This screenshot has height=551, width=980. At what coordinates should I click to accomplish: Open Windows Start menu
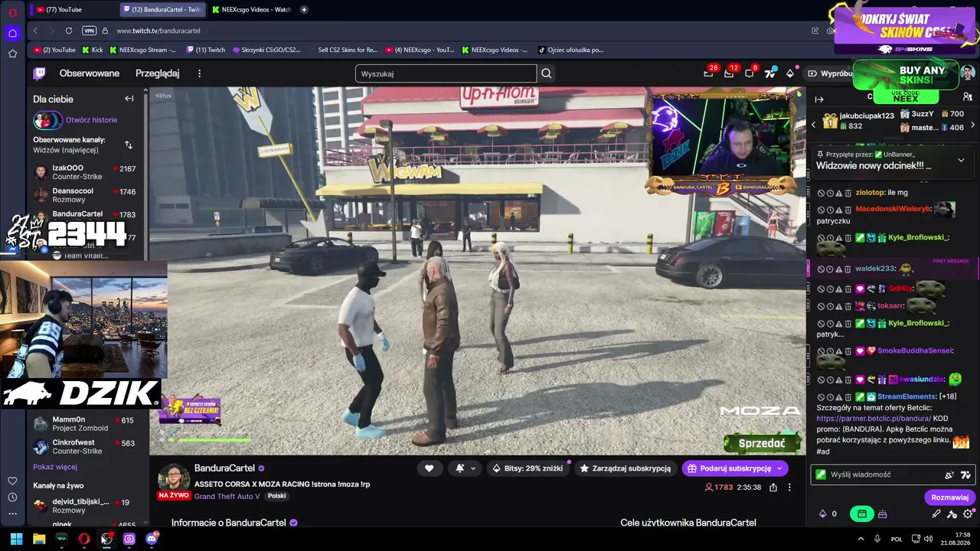(x=16, y=539)
